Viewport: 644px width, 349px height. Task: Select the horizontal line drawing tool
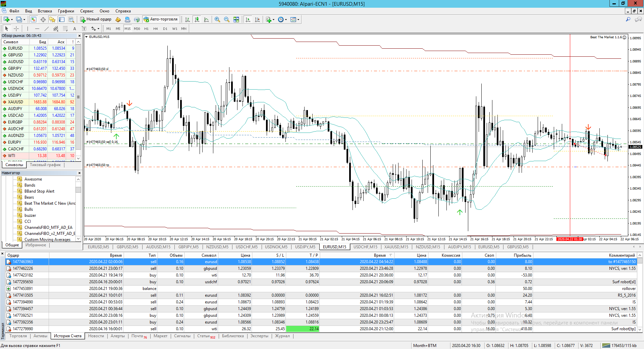click(x=37, y=29)
